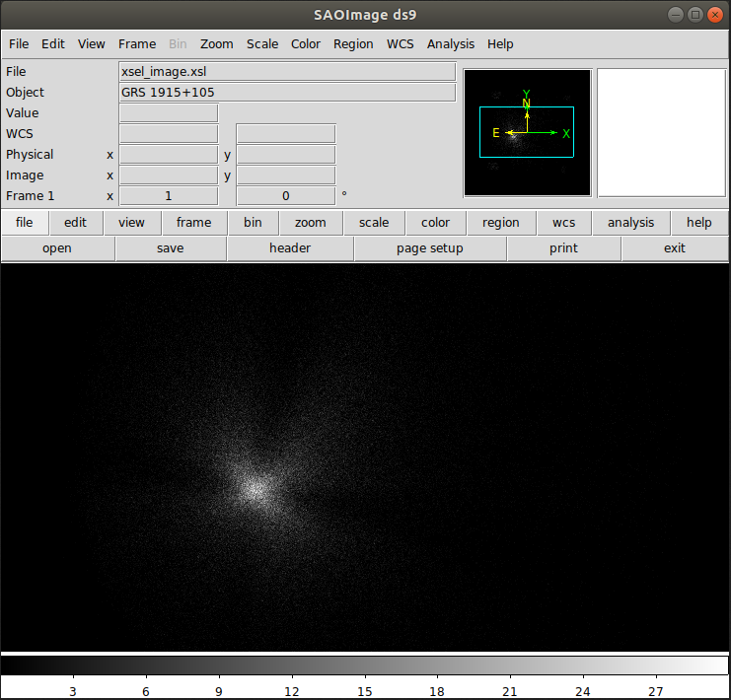Select the zoom button bar tab
The image size is (731, 700).
[x=311, y=223]
